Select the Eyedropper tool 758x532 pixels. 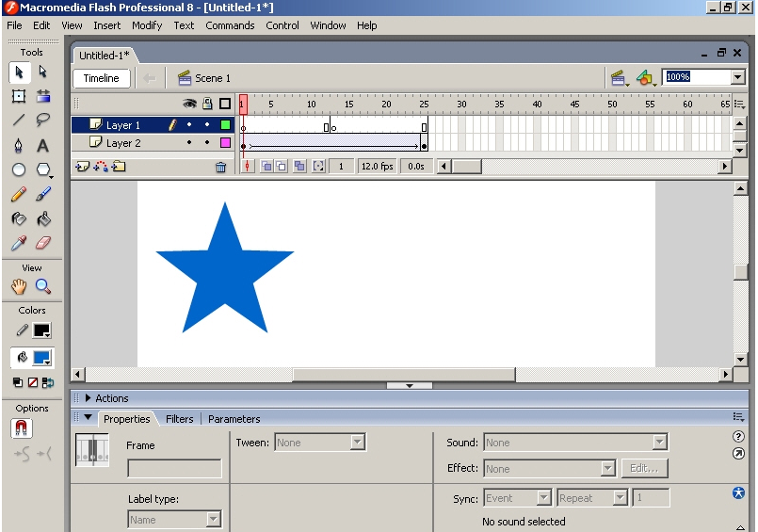click(x=19, y=243)
